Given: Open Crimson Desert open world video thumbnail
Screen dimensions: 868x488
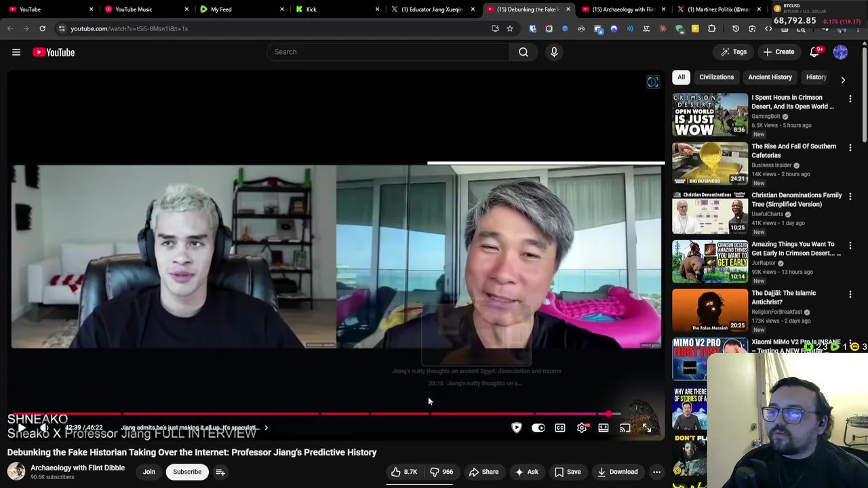Looking at the screenshot, I should pyautogui.click(x=710, y=115).
